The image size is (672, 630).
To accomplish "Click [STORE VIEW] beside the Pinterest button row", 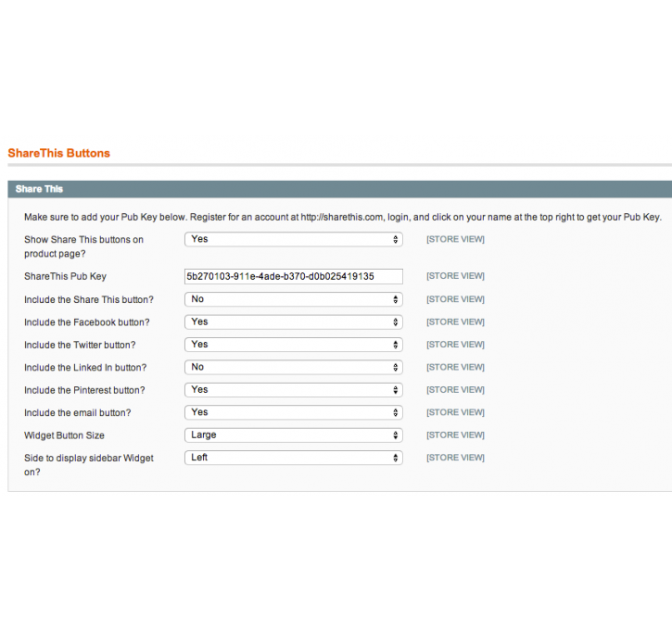I will coord(455,390).
